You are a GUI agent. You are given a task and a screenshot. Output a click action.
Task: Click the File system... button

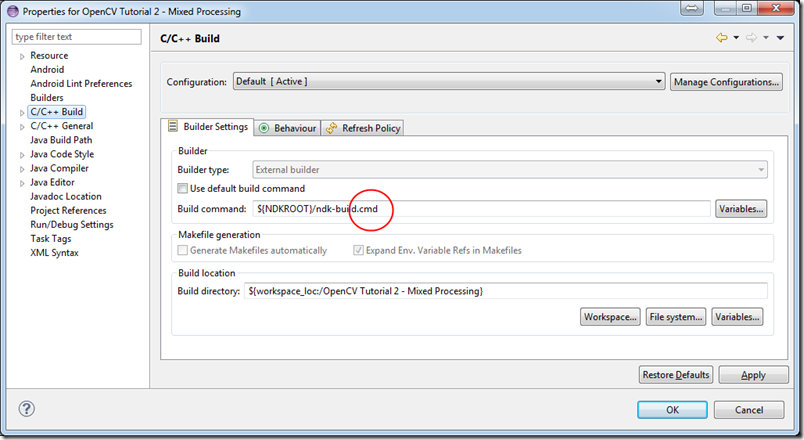(676, 317)
